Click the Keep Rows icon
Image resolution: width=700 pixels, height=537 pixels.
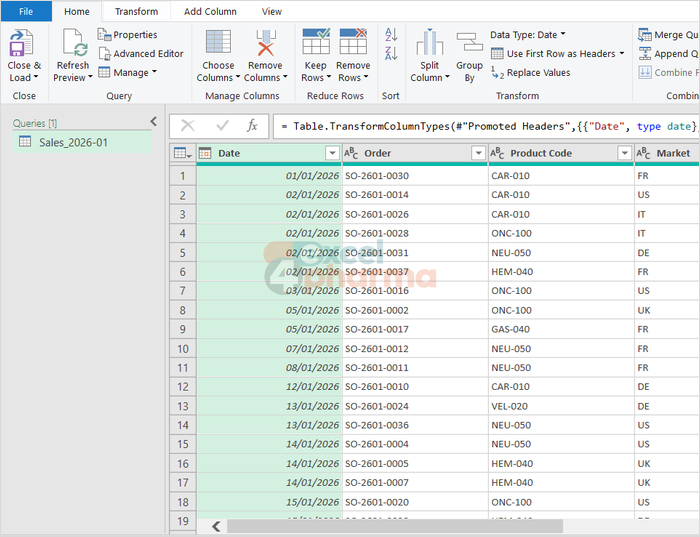[316, 41]
